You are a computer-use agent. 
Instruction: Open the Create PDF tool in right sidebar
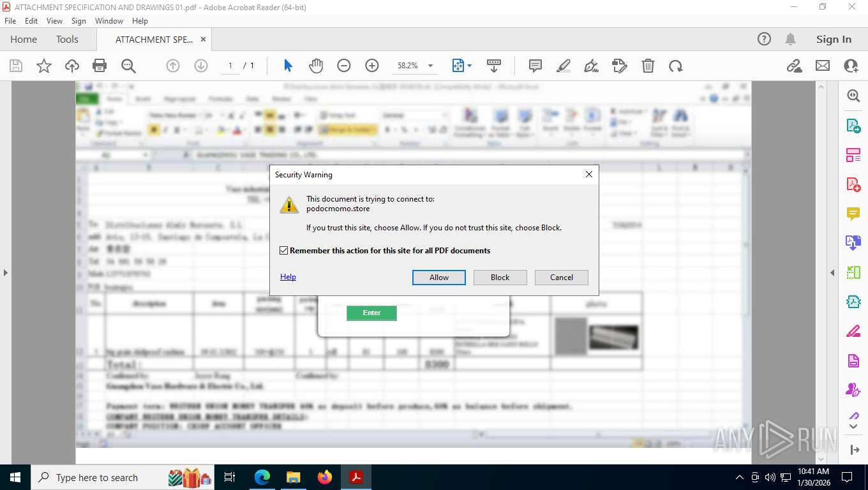tap(853, 184)
